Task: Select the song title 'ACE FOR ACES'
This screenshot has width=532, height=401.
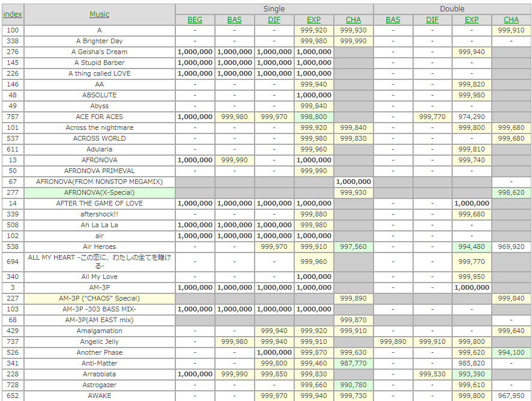Action: 100,117
